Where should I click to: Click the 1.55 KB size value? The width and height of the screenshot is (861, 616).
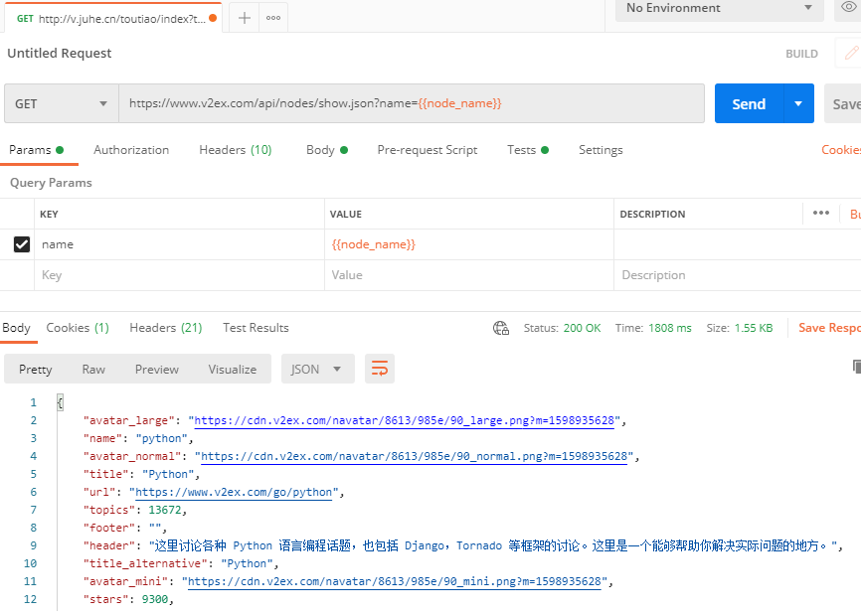coord(754,328)
